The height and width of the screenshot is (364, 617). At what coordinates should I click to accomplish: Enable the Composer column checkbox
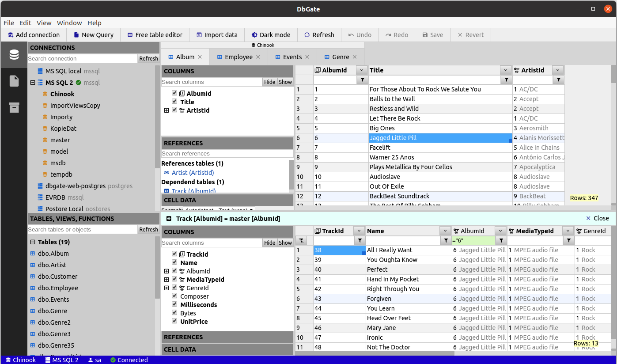(174, 296)
